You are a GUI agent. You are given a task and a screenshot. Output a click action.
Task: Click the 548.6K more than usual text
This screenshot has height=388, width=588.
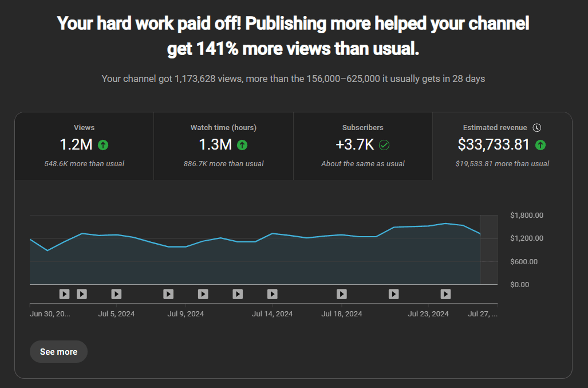coord(84,164)
